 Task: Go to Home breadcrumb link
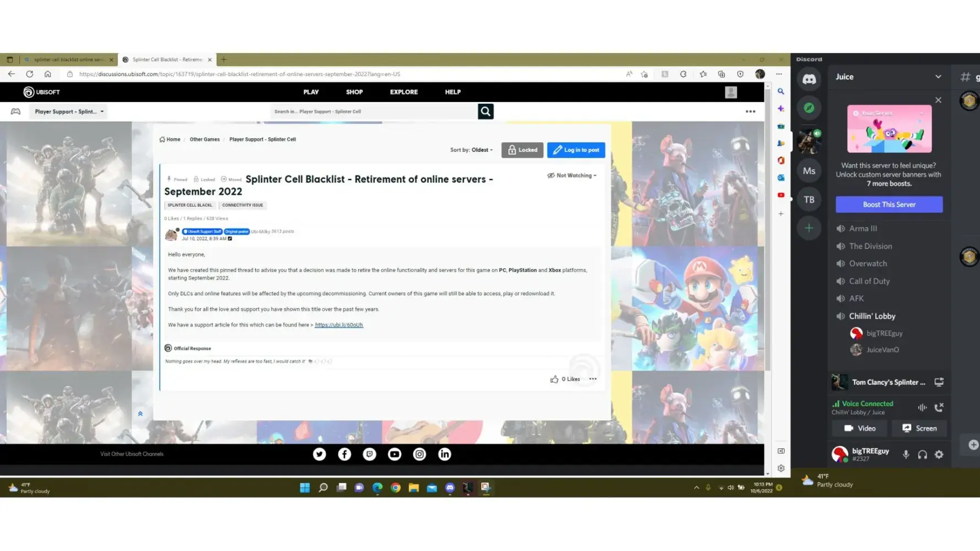click(170, 139)
